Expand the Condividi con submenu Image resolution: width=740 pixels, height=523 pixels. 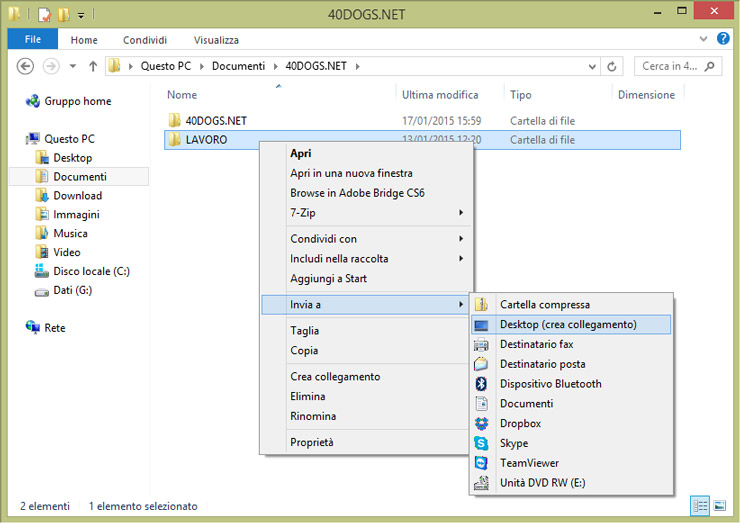(461, 239)
